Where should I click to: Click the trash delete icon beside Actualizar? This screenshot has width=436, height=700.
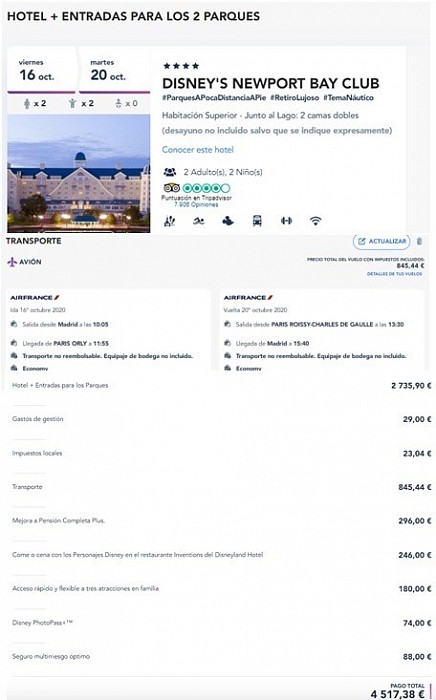coord(419,241)
